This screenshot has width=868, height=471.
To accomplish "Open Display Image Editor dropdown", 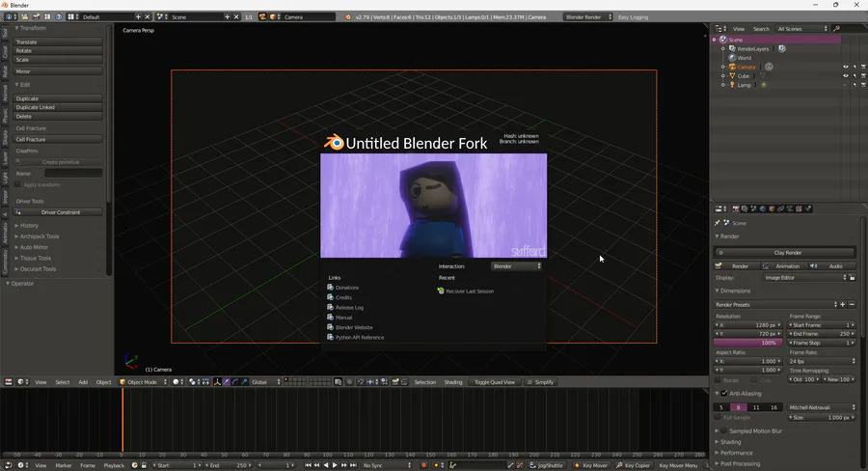I will (x=805, y=278).
